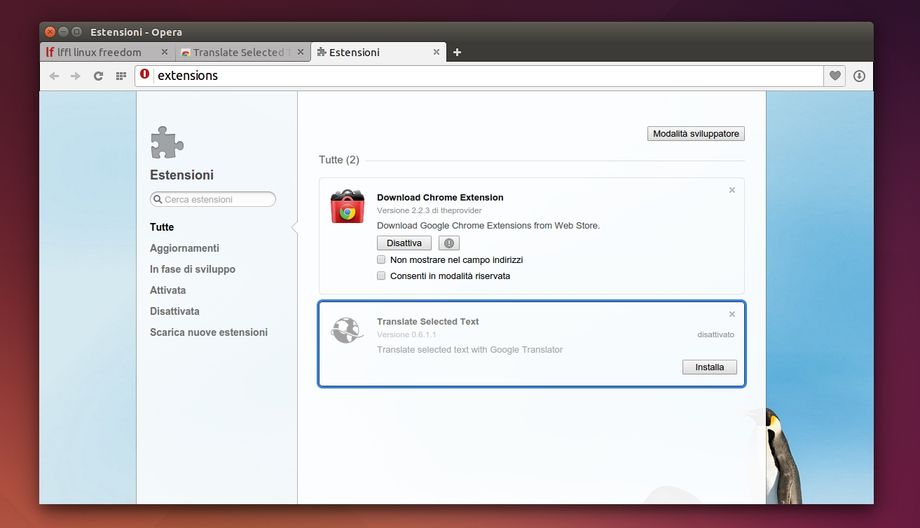This screenshot has width=920, height=528.
Task: Click Modalità sviluppatore button
Action: [696, 134]
